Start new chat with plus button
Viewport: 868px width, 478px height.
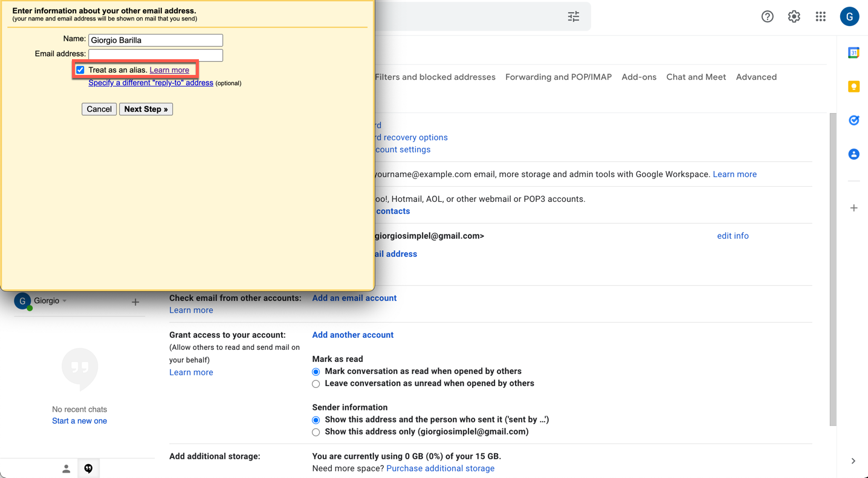pyautogui.click(x=135, y=302)
